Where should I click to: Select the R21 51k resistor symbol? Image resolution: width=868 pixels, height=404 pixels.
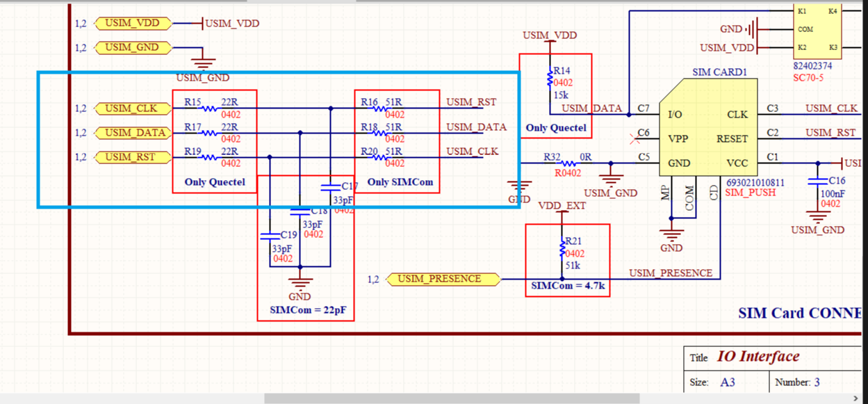pos(562,249)
